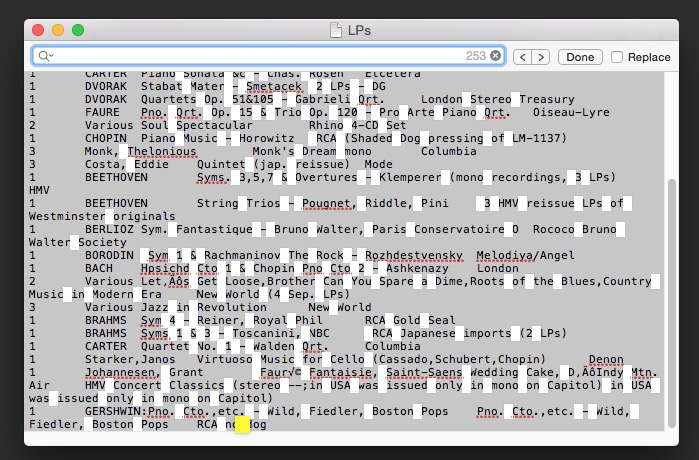Click the word "Conservatoire"
This screenshot has height=460, width=699.
click(459, 230)
